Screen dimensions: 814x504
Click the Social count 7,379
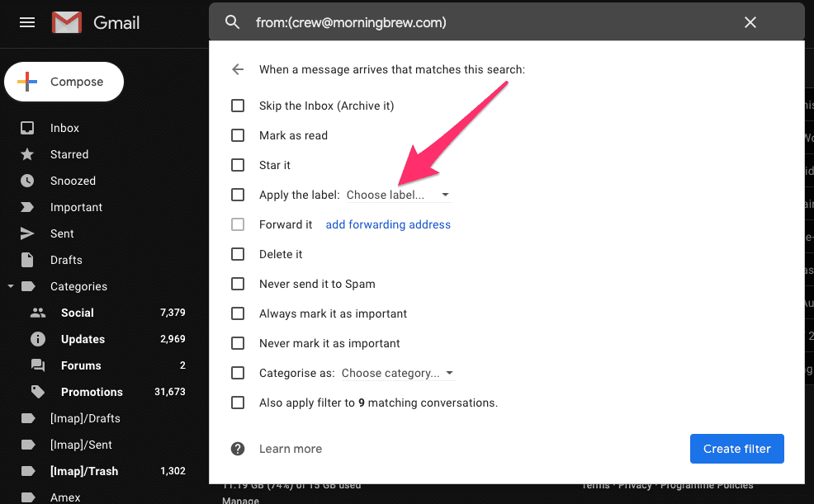pos(173,313)
